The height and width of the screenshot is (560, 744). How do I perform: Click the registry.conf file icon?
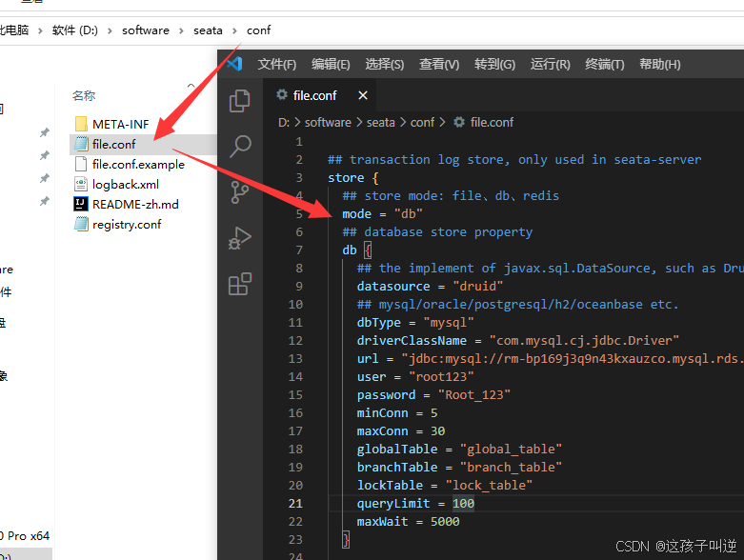[x=81, y=224]
